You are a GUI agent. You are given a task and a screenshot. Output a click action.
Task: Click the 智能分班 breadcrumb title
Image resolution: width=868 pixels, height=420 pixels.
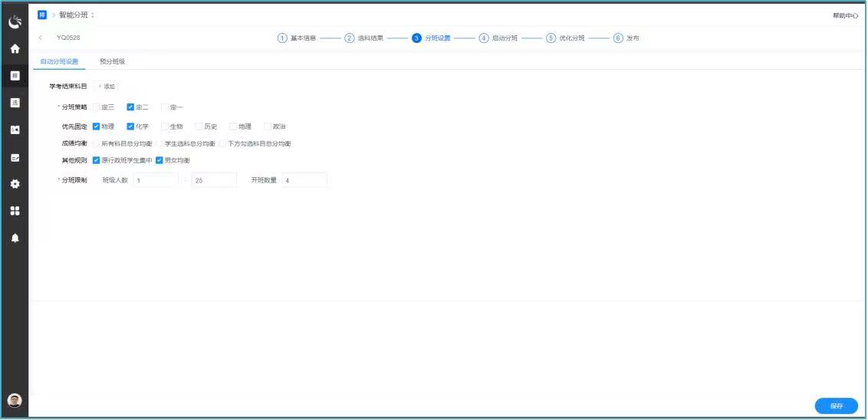click(x=74, y=15)
